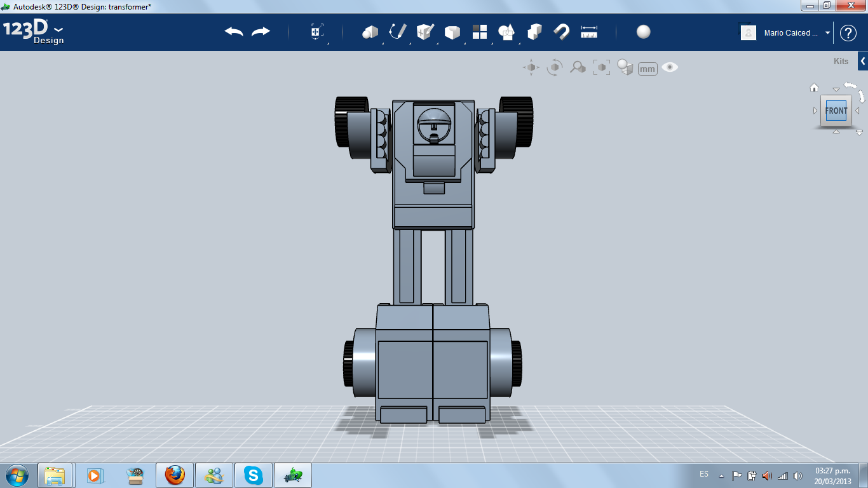Screen dimensions: 868x488
Task: Redo the undone action
Action: [261, 32]
